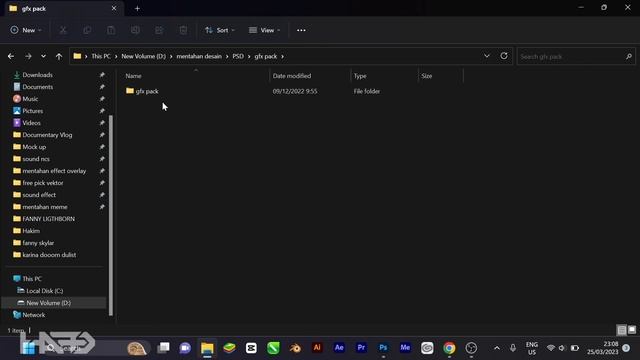Image resolution: width=640 pixels, height=360 pixels.
Task: Click the Rename toolbar icon
Action: 135,30
